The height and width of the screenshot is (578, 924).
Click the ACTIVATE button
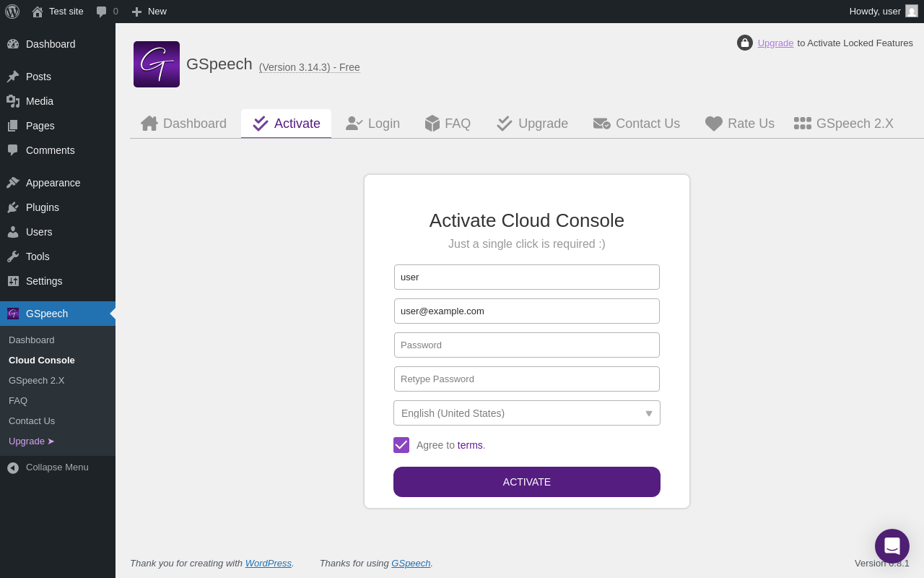point(527,482)
